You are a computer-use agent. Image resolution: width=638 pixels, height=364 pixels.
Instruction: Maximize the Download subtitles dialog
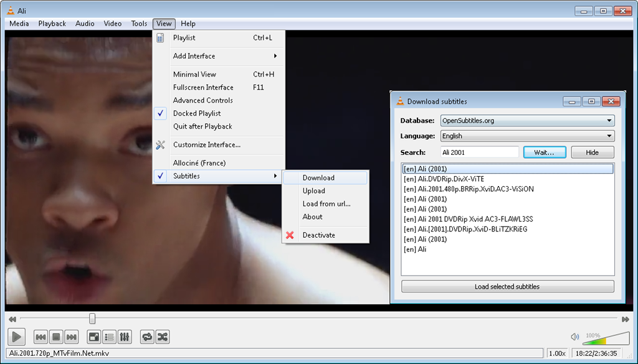(x=592, y=101)
